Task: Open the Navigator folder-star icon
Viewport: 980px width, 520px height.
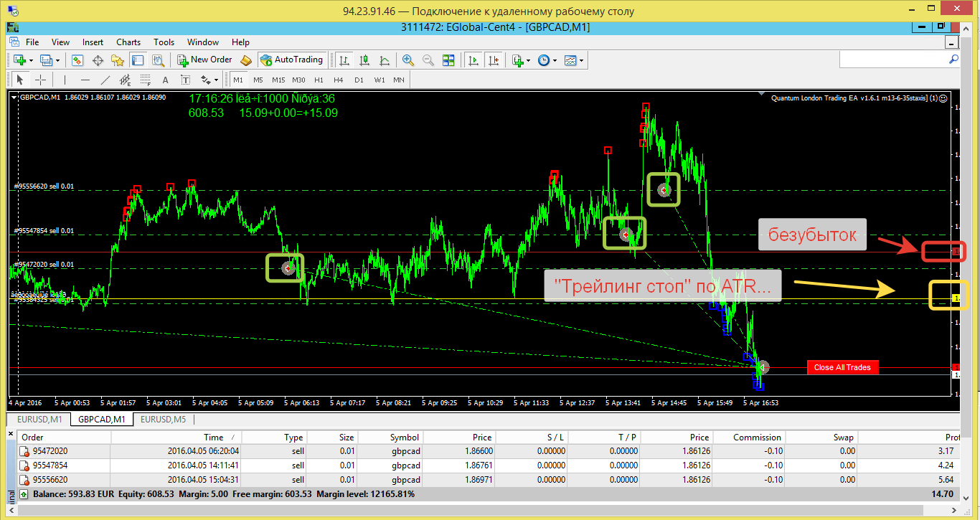Action: 118,60
